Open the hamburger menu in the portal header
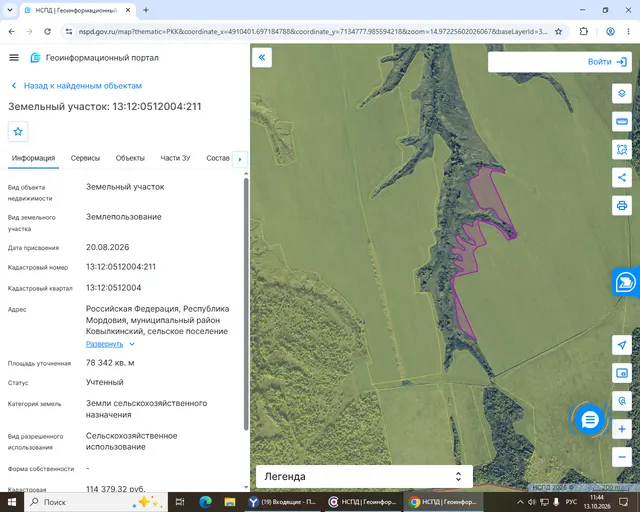This screenshot has height=512, width=640. (x=14, y=58)
